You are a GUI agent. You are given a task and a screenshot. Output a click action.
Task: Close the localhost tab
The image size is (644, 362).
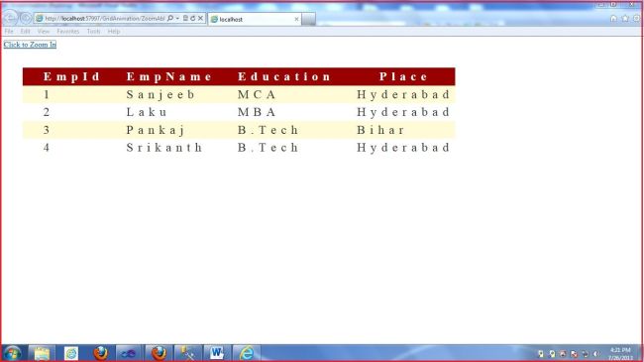pos(296,19)
